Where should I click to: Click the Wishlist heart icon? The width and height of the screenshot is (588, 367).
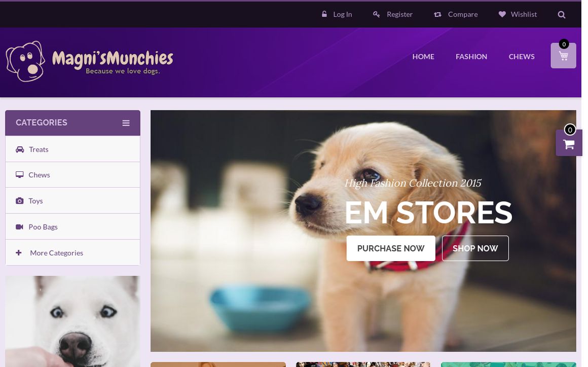point(502,14)
